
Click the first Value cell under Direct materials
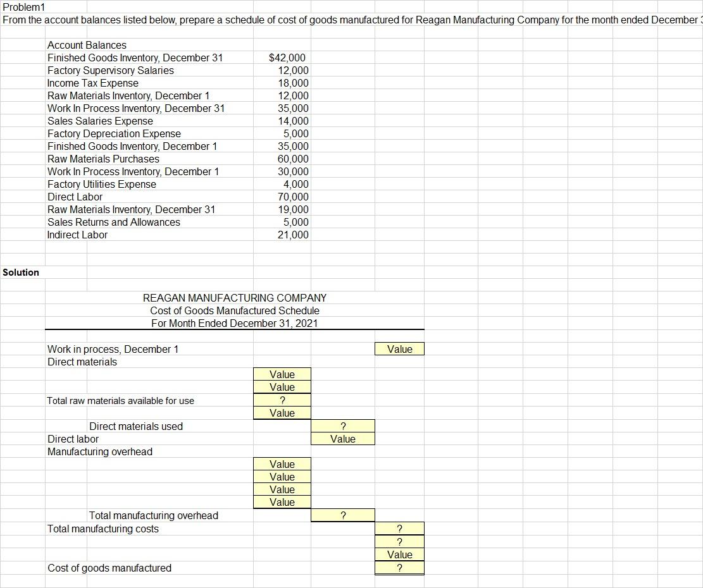click(282, 374)
